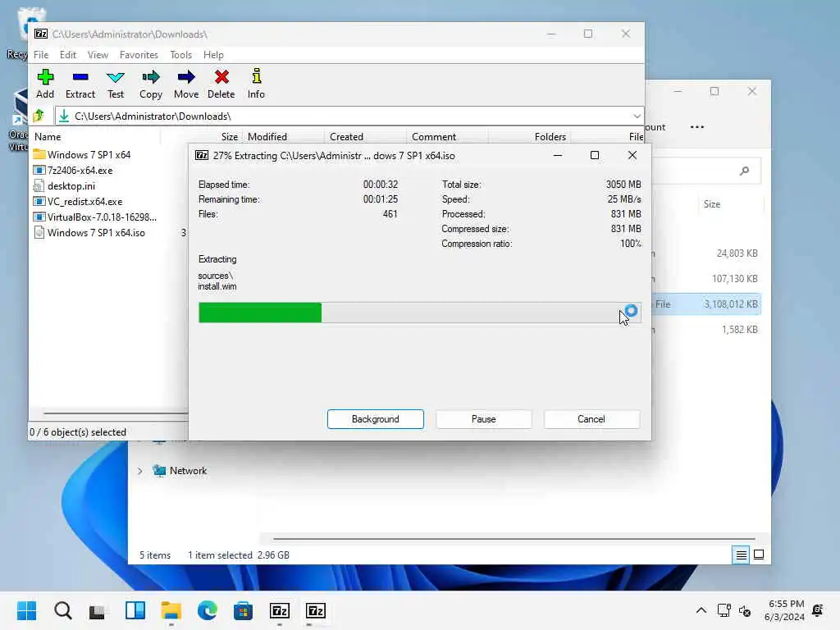Image resolution: width=840 pixels, height=630 pixels.
Task: Open Microsoft Edge from the taskbar
Action: 208,610
